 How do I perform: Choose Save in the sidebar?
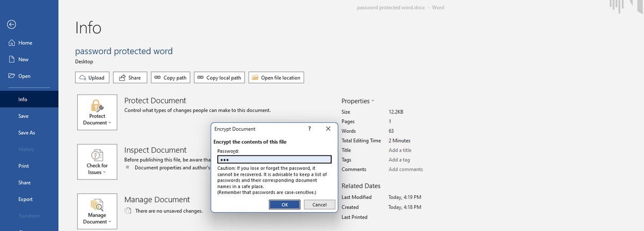29,116
